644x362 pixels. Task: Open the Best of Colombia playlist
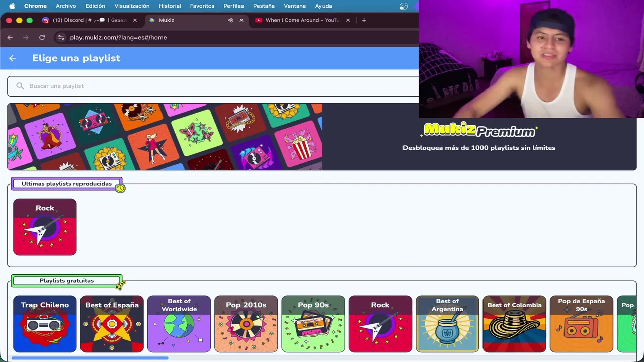click(514, 324)
